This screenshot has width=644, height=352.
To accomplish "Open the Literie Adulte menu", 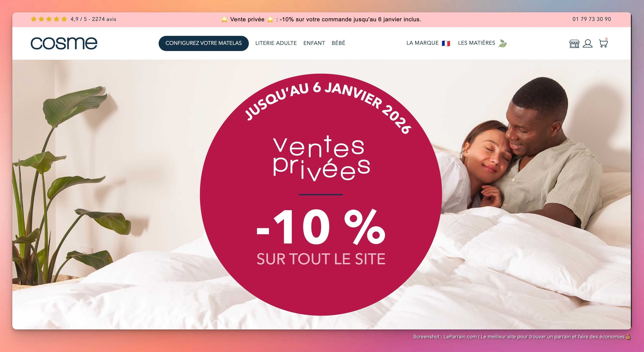I will [x=276, y=43].
